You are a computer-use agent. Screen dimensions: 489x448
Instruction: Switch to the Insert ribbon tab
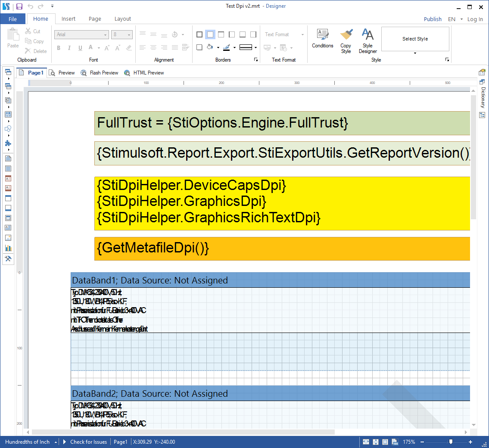click(69, 19)
